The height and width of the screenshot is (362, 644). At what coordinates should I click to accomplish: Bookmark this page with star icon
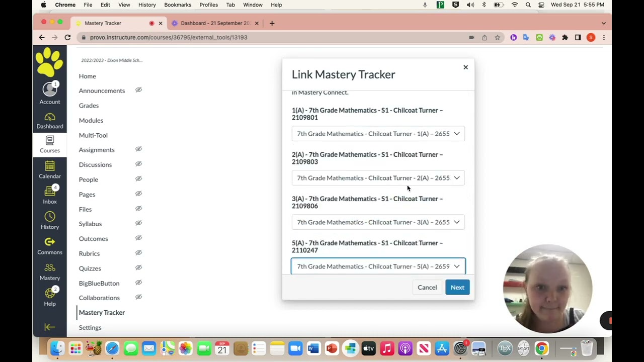click(497, 37)
